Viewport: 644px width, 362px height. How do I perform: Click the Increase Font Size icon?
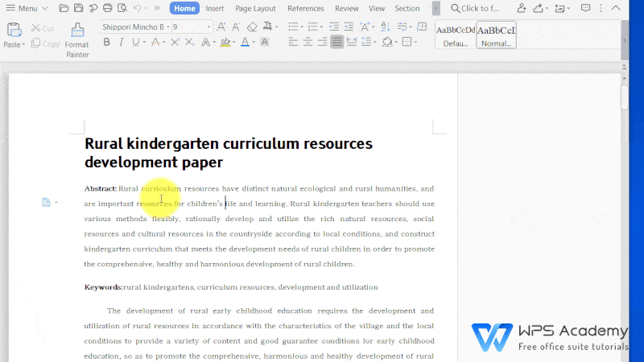[222, 27]
